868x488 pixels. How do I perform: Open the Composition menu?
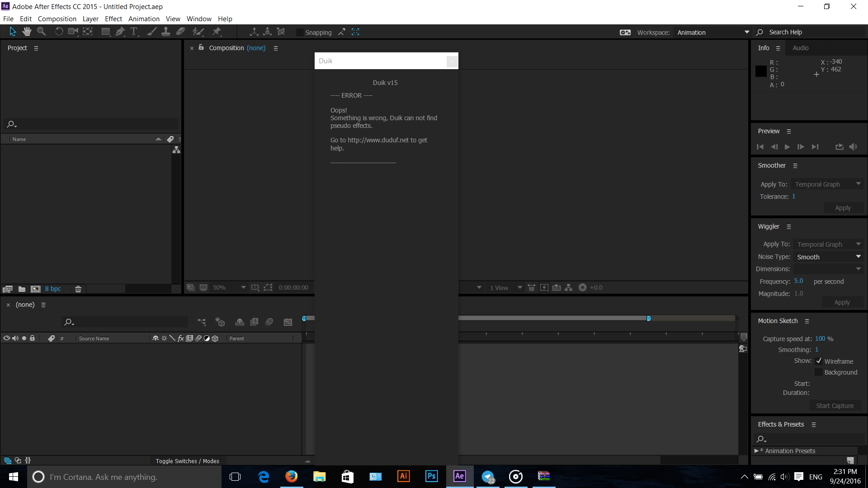pos(57,19)
